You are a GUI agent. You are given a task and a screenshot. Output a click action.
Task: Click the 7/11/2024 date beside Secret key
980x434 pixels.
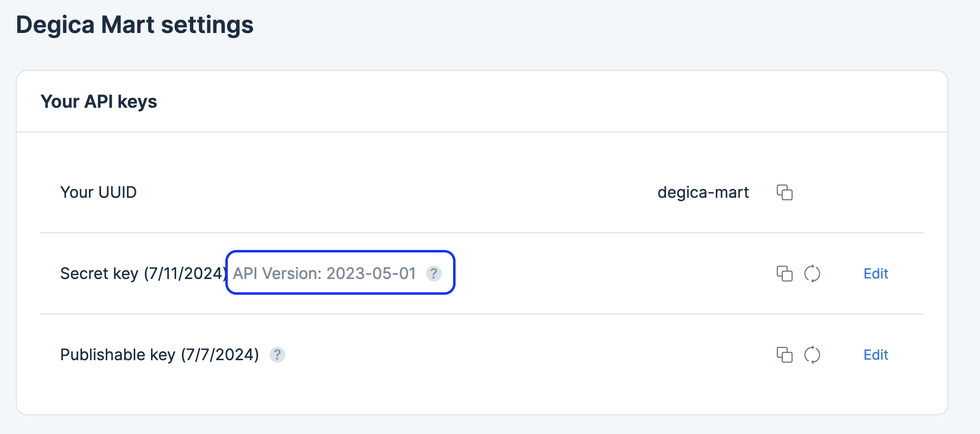tap(185, 274)
